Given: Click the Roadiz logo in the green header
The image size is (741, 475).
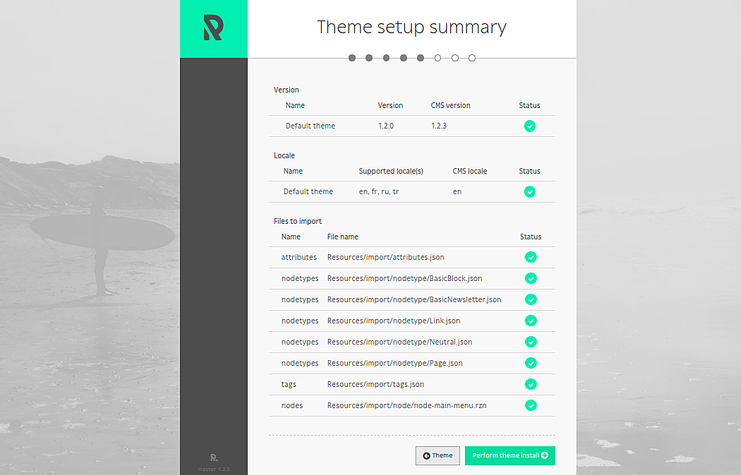Looking at the screenshot, I should [x=213, y=28].
